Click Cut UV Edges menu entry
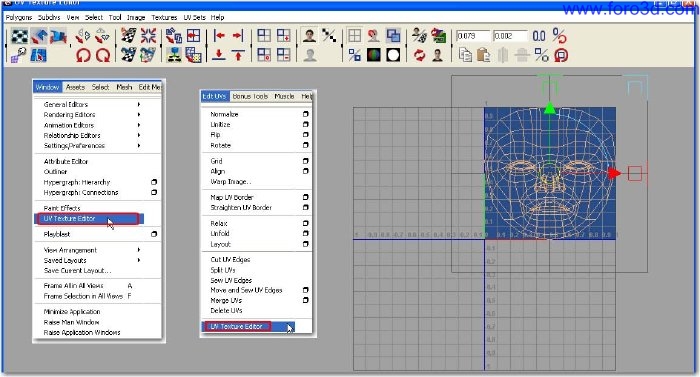This screenshot has width=700, height=377. [230, 260]
